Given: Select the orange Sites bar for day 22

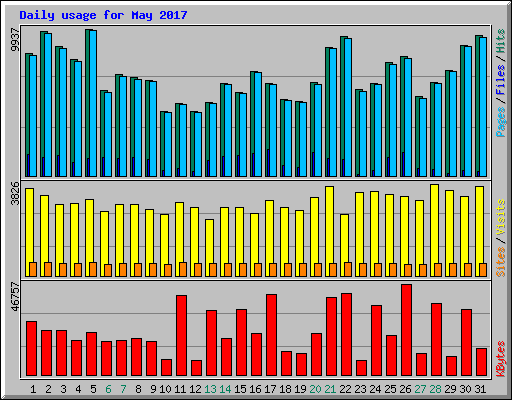Looking at the screenshot, I should [x=348, y=269].
